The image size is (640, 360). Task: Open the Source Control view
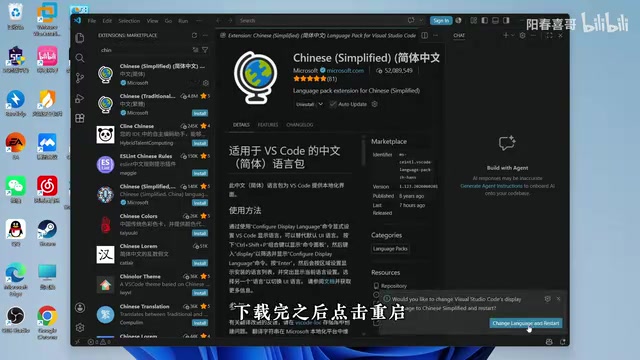80,78
